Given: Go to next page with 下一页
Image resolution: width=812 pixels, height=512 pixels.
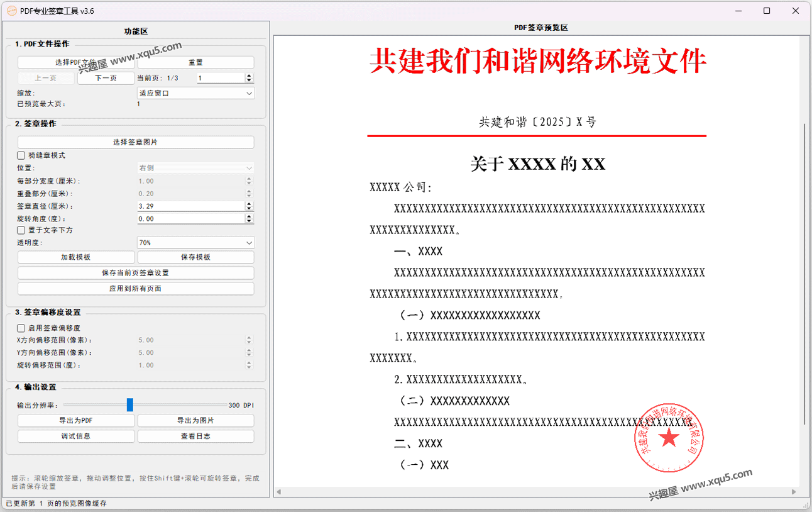Looking at the screenshot, I should tap(106, 78).
